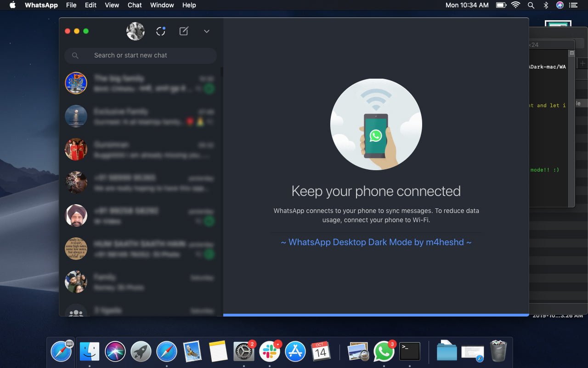Open the chat with dark sparkly avatar
Image resolution: width=588 pixels, height=368 pixels.
pyautogui.click(x=141, y=183)
